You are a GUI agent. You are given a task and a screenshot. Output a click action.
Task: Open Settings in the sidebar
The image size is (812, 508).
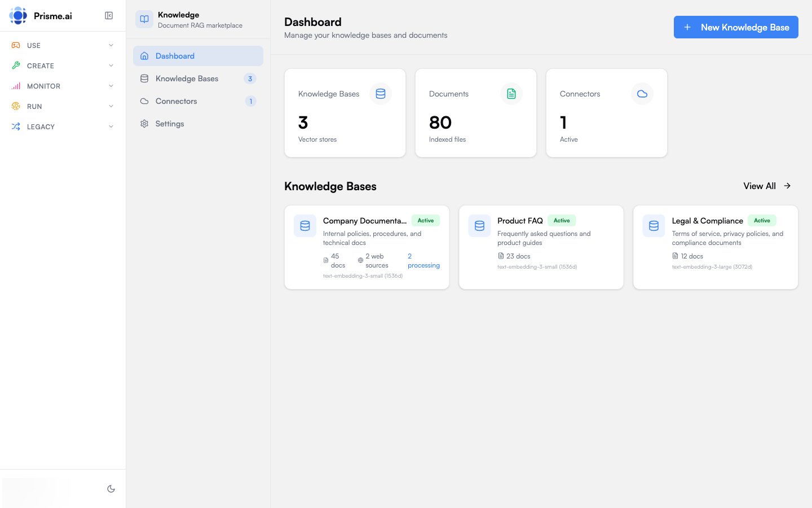[x=198, y=124]
